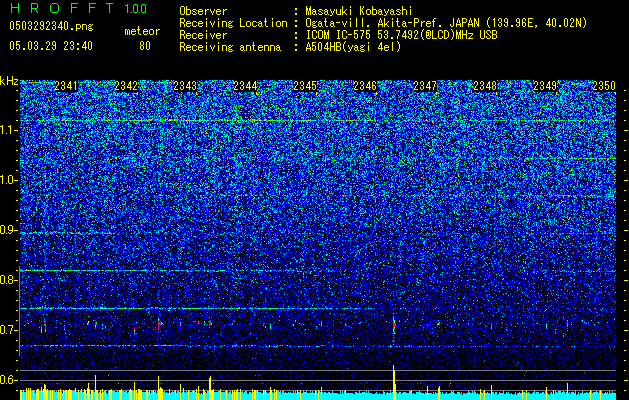Click the 2341 time marker
The height and width of the screenshot is (400, 629).
pos(66,86)
